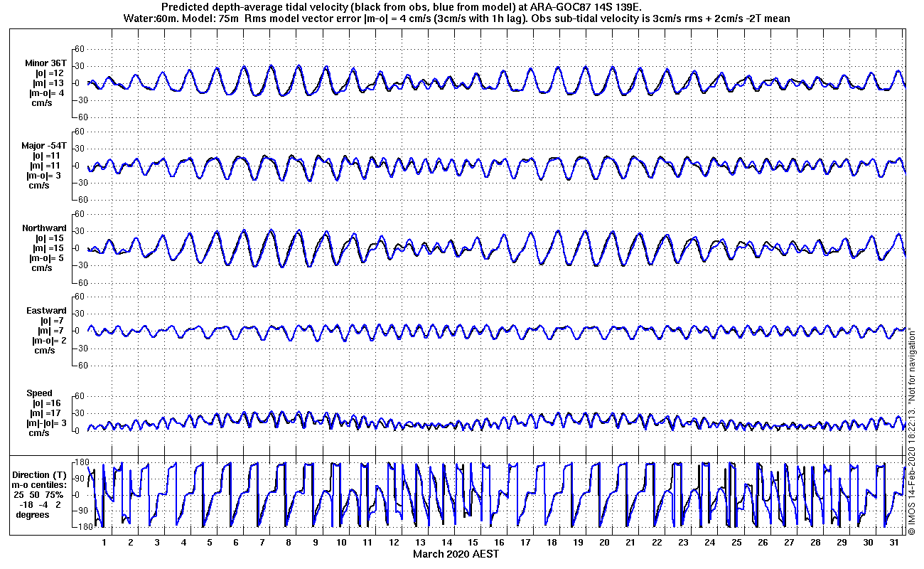The image size is (924, 569).
Task: Click day '31' on the date axis
Action: pos(893,543)
